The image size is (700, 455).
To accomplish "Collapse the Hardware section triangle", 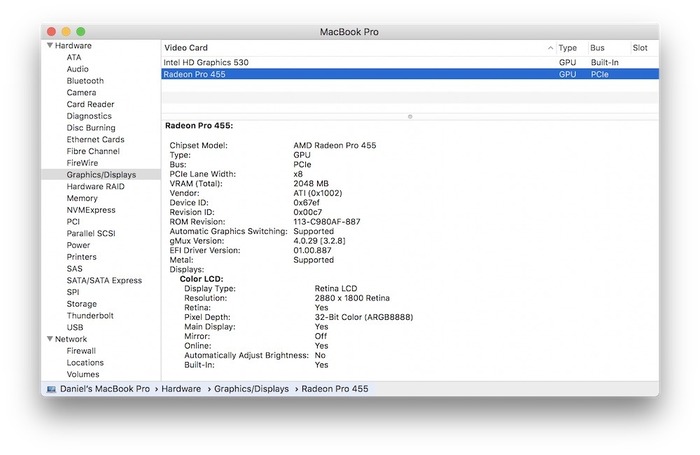I will tap(50, 45).
